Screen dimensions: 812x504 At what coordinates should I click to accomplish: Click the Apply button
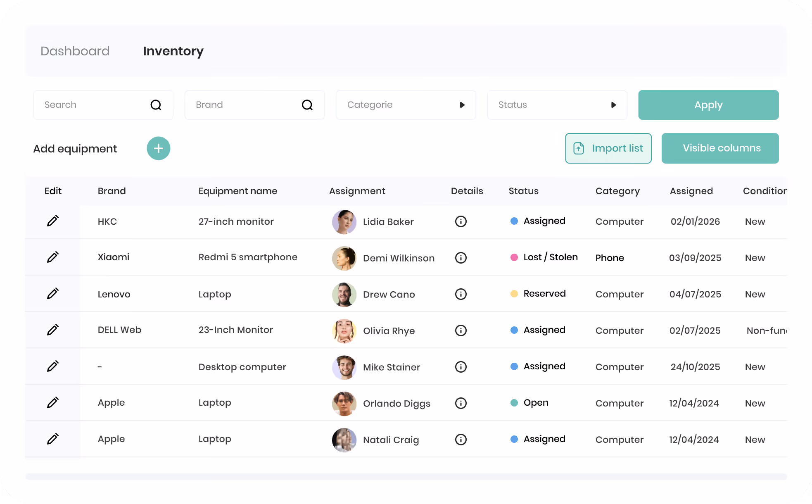[708, 105]
